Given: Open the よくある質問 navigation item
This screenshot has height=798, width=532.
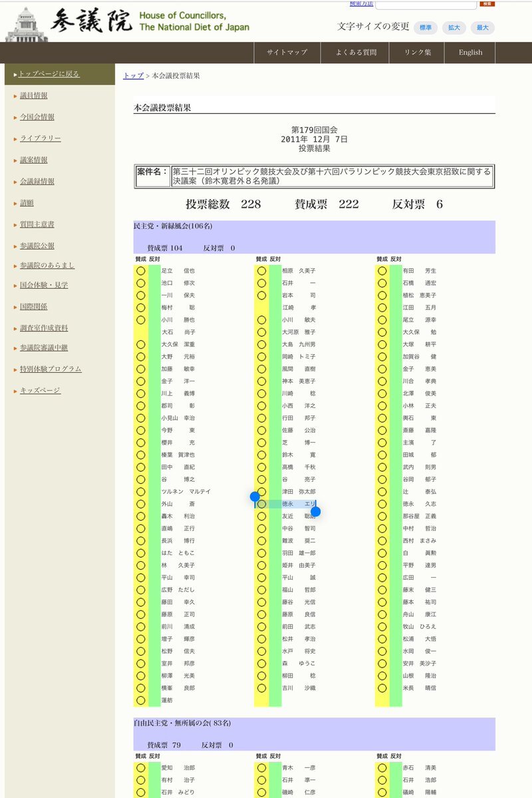Looking at the screenshot, I should tap(356, 53).
